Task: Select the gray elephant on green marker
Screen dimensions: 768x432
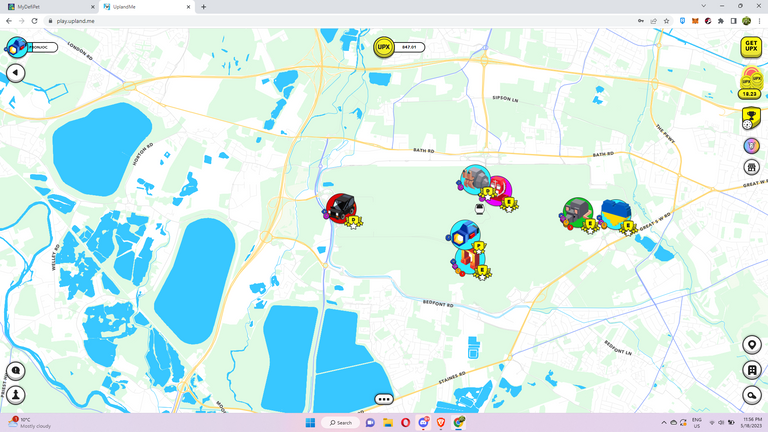Action: (x=578, y=213)
